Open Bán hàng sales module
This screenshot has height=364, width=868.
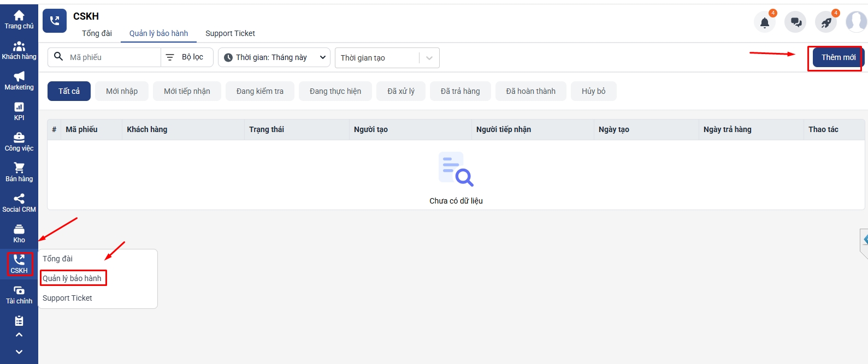coord(19,172)
